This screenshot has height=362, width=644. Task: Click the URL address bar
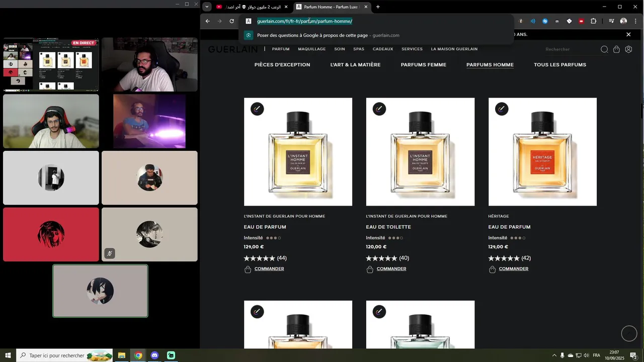377,21
